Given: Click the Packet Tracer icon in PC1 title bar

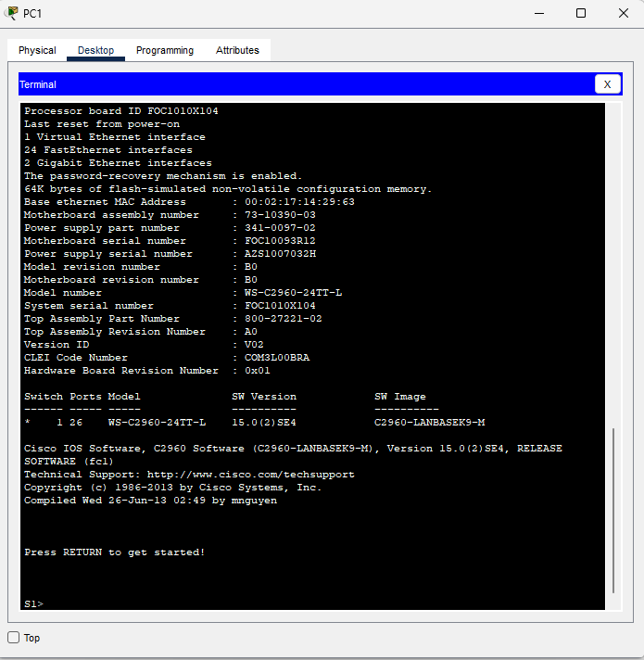Looking at the screenshot, I should 11,14.
